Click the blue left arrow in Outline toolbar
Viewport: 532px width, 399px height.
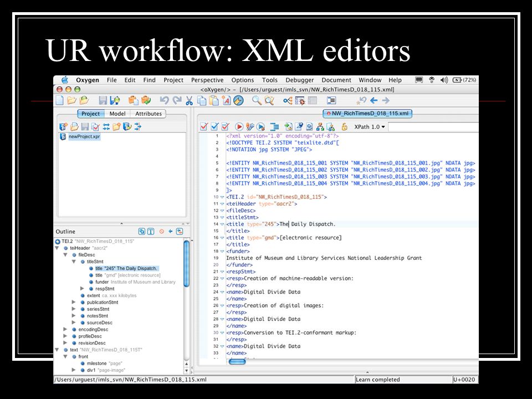point(170,232)
